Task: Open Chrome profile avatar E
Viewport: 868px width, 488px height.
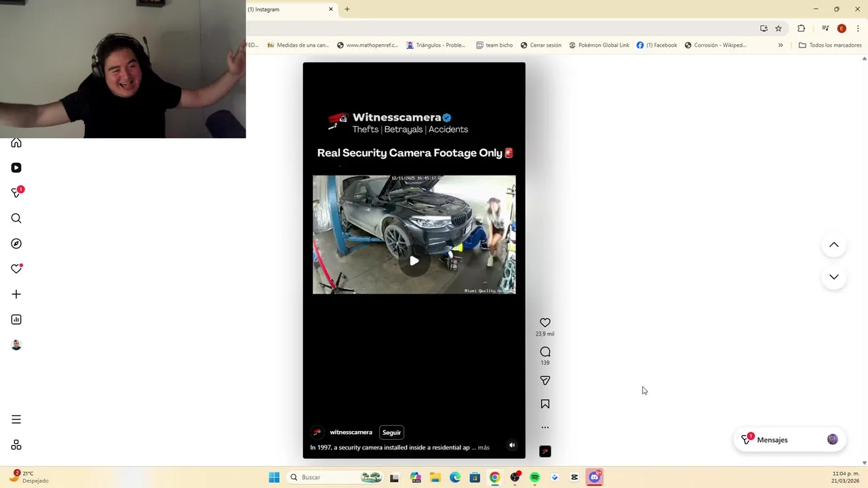Action: [842, 28]
